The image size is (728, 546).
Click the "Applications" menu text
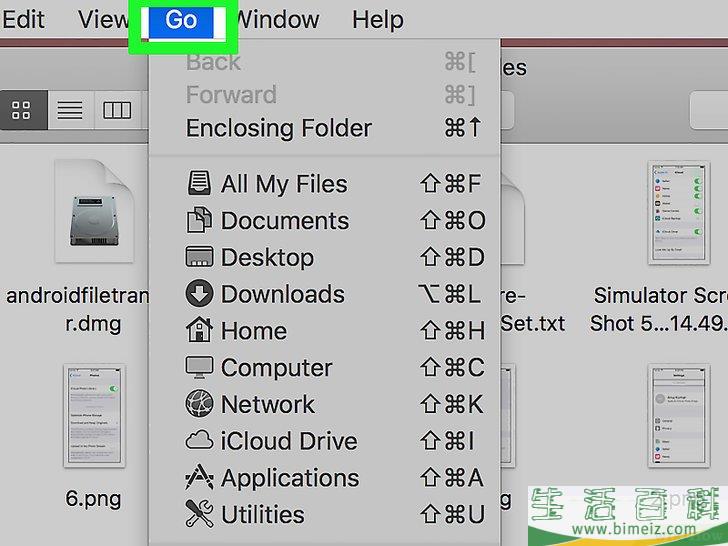[x=290, y=478]
